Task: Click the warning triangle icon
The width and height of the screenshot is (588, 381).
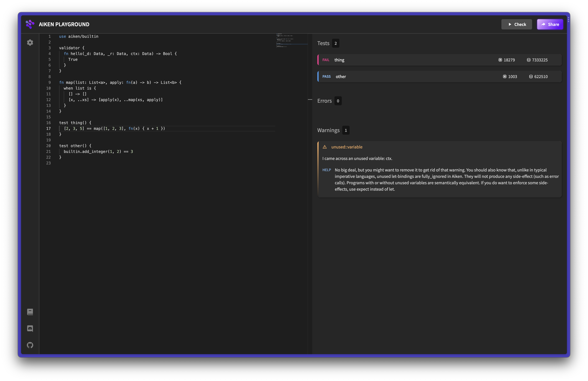Action: (325, 147)
